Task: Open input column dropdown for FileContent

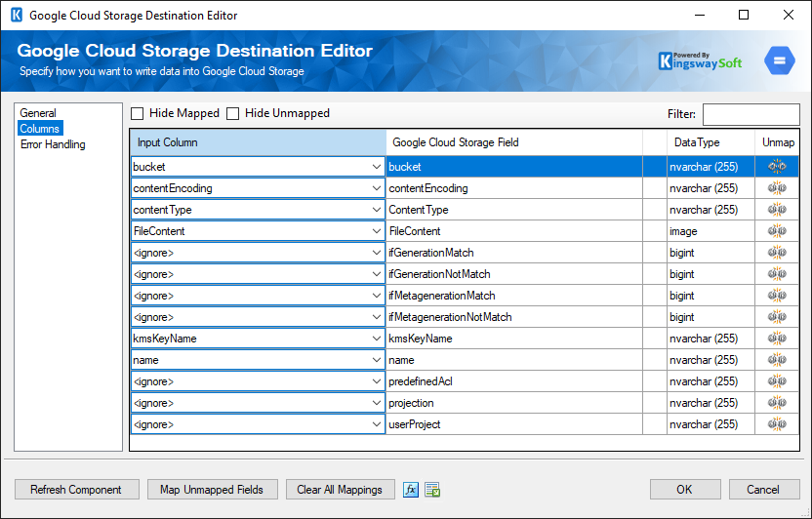Action: pos(377,231)
